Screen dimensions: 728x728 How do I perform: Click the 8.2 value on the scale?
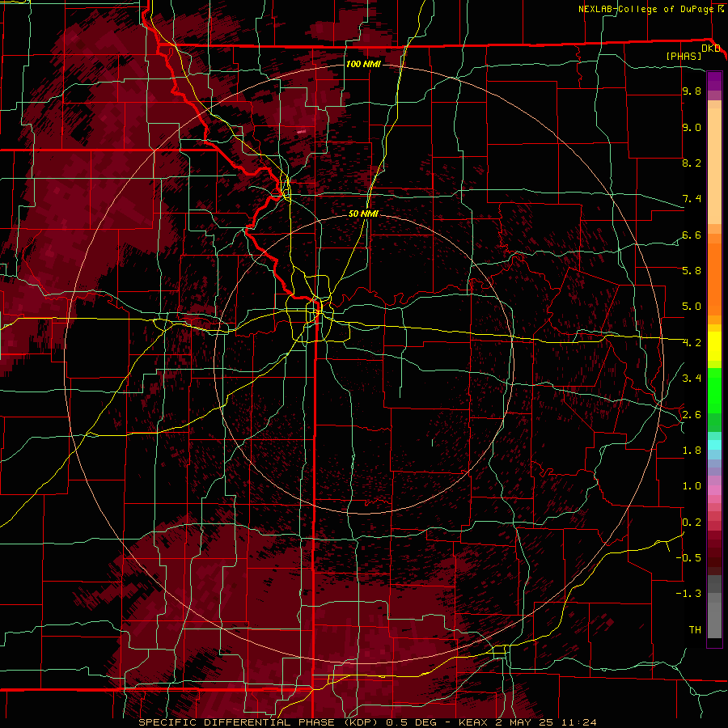click(692, 163)
